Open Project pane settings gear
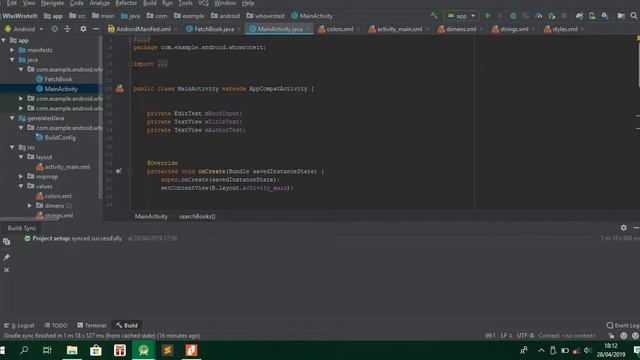Screen dimensions: 640x360 [83, 29]
